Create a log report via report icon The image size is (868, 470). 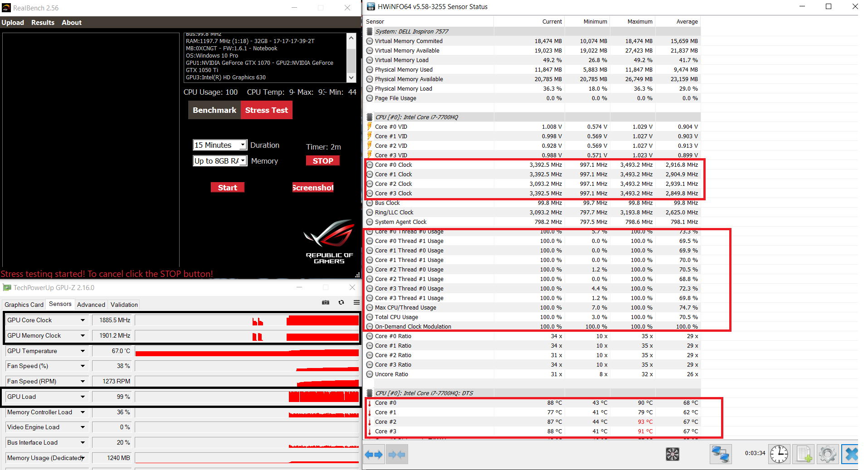[803, 454]
